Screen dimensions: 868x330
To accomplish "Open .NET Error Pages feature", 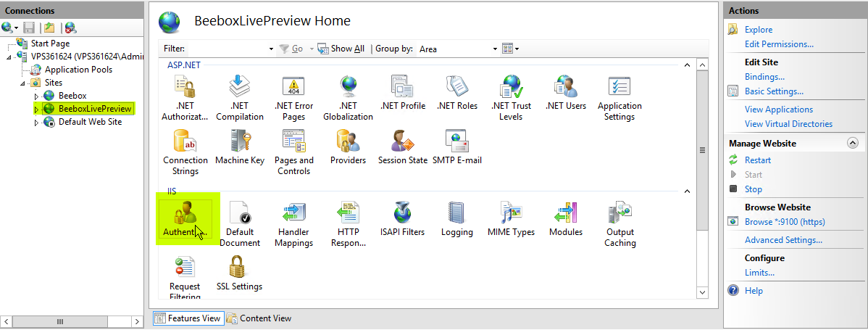I will [293, 97].
